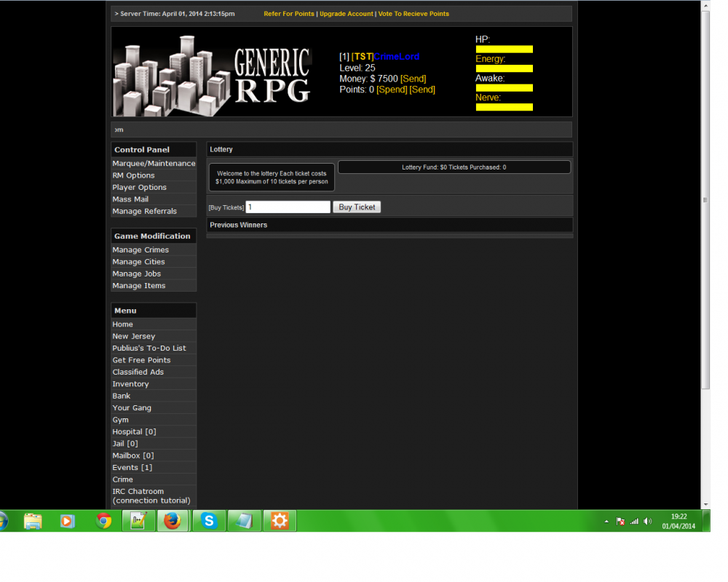The width and height of the screenshot is (728, 582).
Task: Select Bank from the Menu sidebar
Action: point(122,396)
